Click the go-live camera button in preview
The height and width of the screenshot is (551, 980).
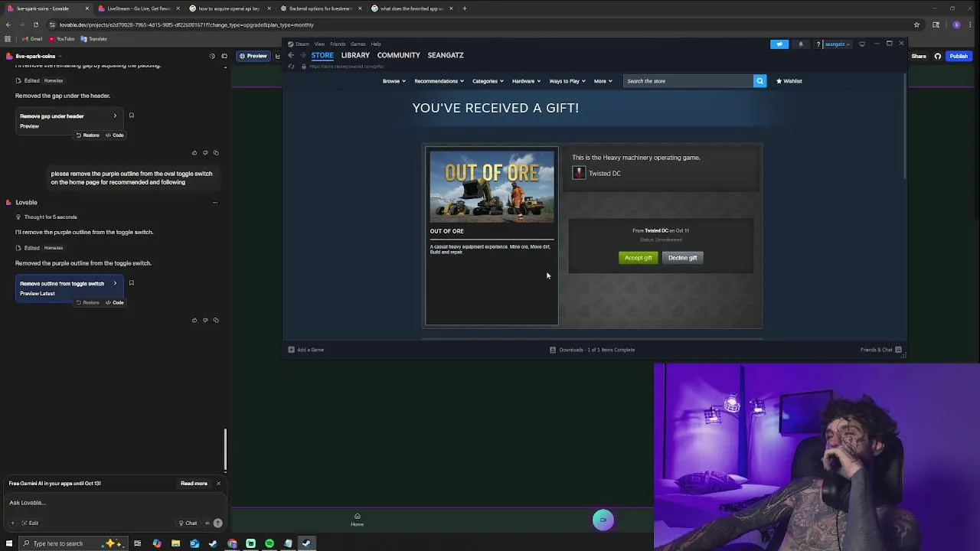[603, 520]
